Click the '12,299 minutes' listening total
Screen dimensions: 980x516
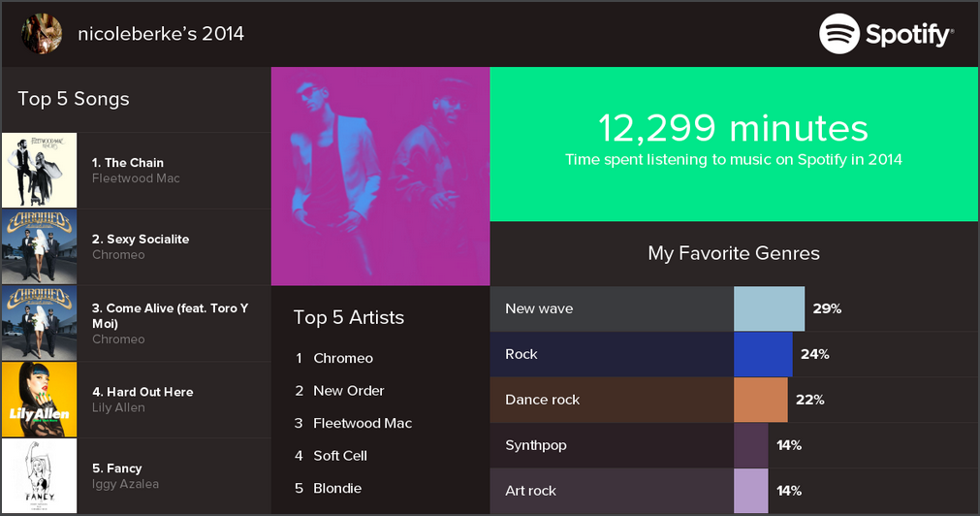[733, 128]
